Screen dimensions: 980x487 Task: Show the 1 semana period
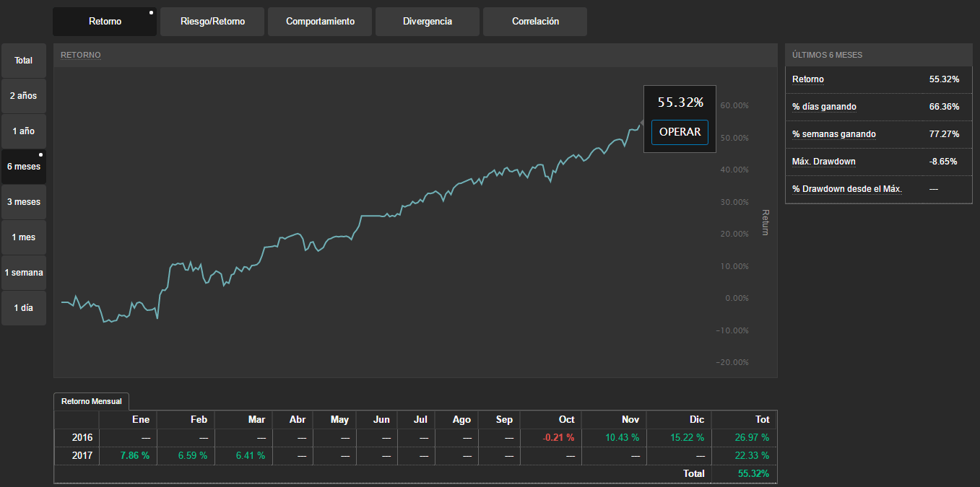[24, 273]
